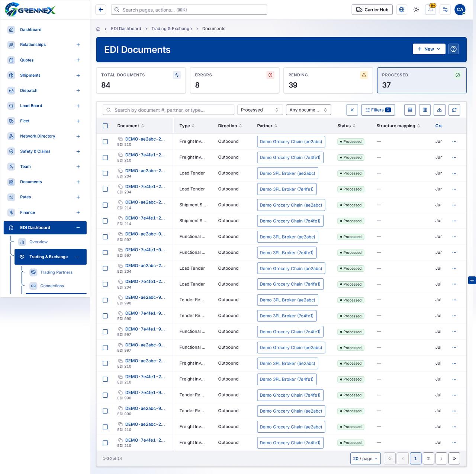Open the notifications bell
Image resolution: width=476 pixels, height=474 pixels.
(431, 10)
